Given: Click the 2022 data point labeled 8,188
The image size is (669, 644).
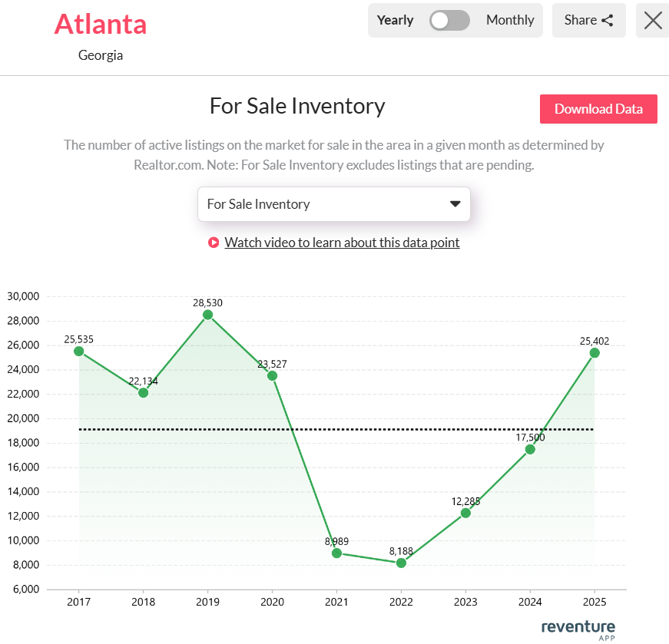Looking at the screenshot, I should 401,563.
